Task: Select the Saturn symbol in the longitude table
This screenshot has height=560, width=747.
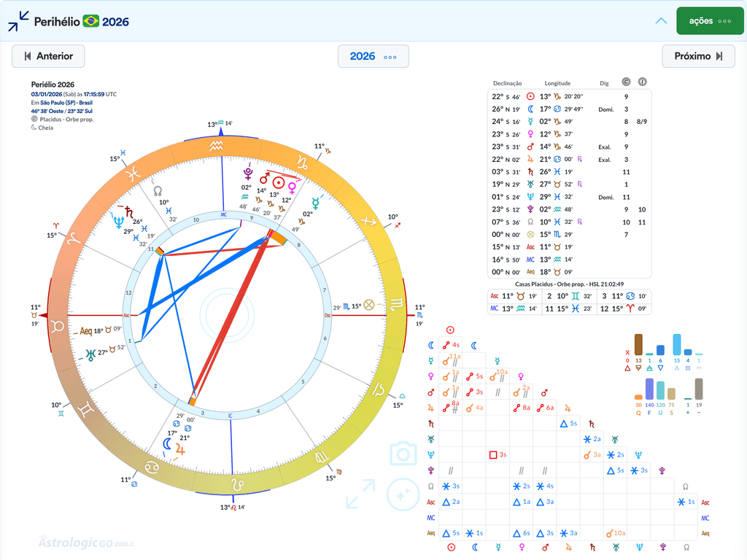Action: [x=530, y=172]
